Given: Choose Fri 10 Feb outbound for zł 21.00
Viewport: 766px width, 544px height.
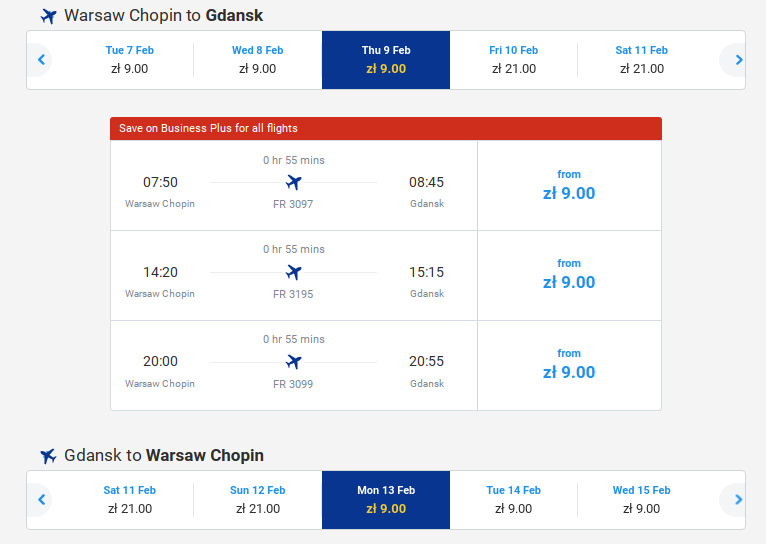Looking at the screenshot, I should coord(513,60).
